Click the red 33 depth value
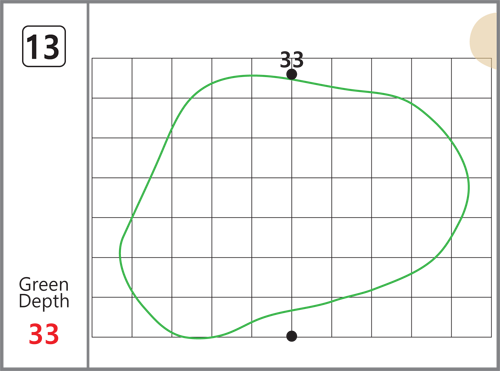 pyautogui.click(x=44, y=334)
